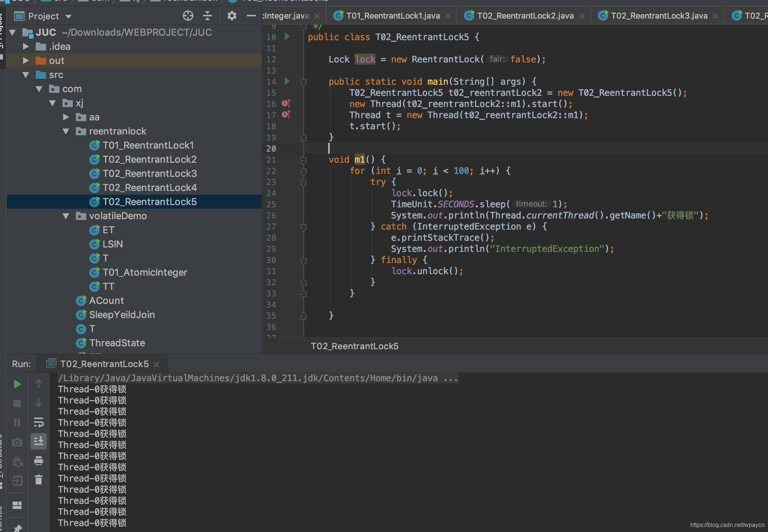Click the gutter marker on line 17

(286, 115)
